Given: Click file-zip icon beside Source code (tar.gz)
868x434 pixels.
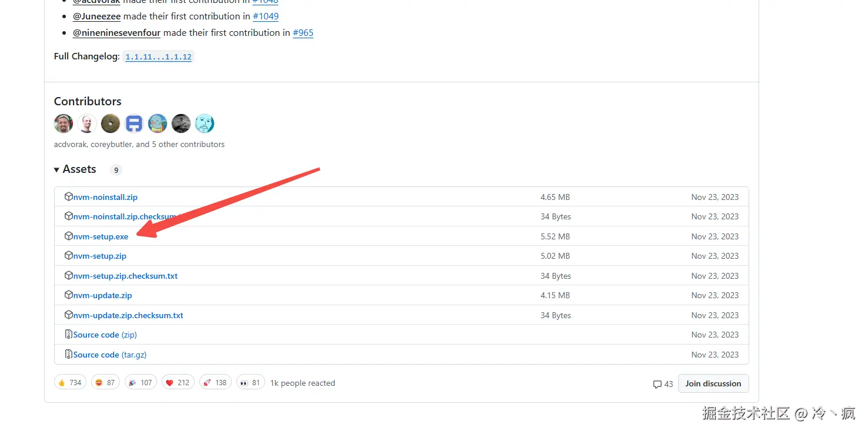Looking at the screenshot, I should click(x=69, y=355).
